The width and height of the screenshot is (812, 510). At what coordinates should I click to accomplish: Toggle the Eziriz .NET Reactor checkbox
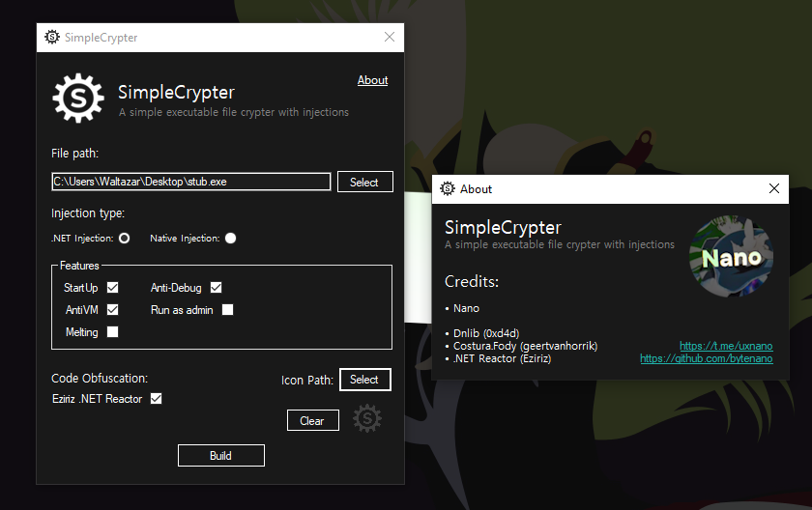[156, 398]
